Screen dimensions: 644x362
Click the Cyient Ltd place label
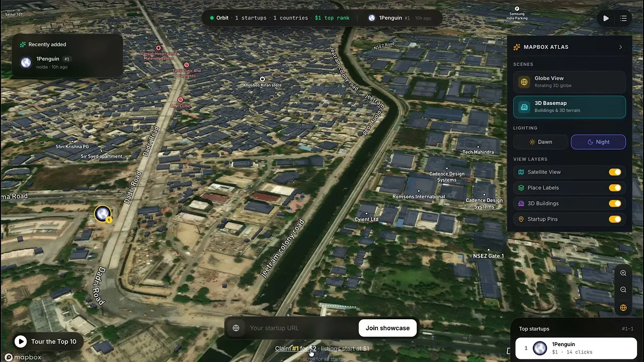366,219
